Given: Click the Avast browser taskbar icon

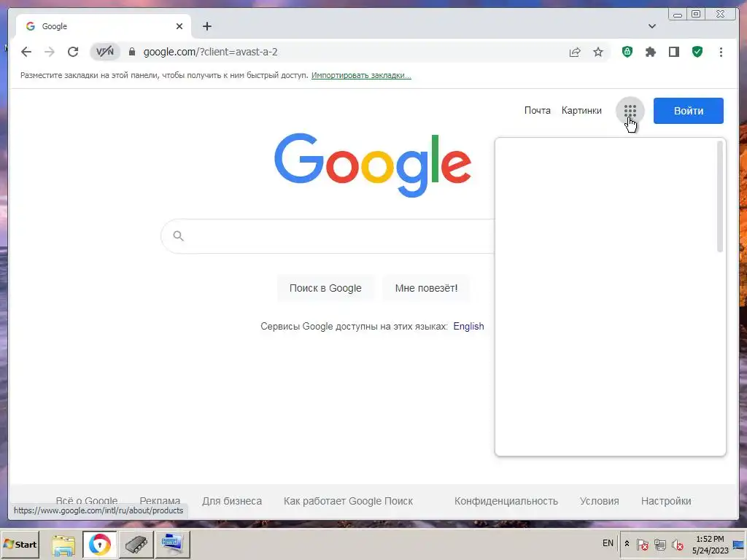Looking at the screenshot, I should [x=99, y=544].
